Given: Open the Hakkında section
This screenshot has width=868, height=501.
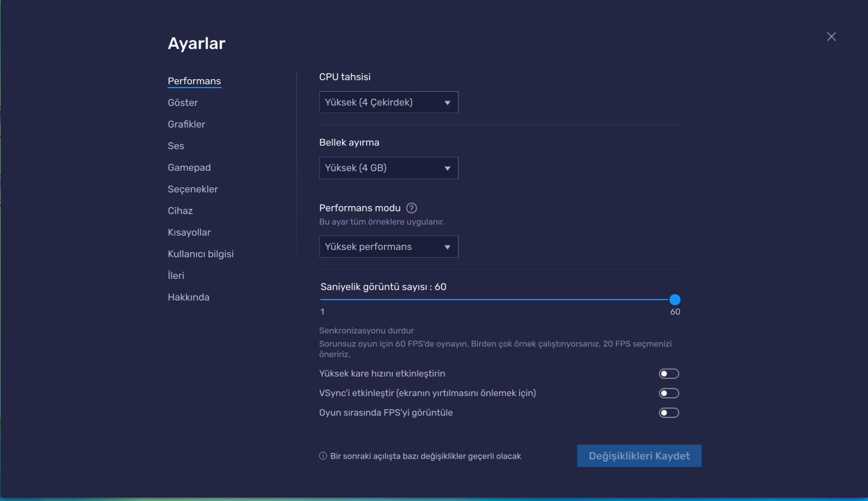Looking at the screenshot, I should (x=189, y=297).
